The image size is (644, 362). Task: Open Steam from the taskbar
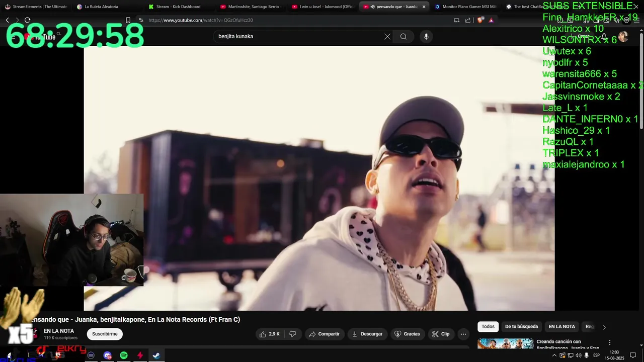156,355
